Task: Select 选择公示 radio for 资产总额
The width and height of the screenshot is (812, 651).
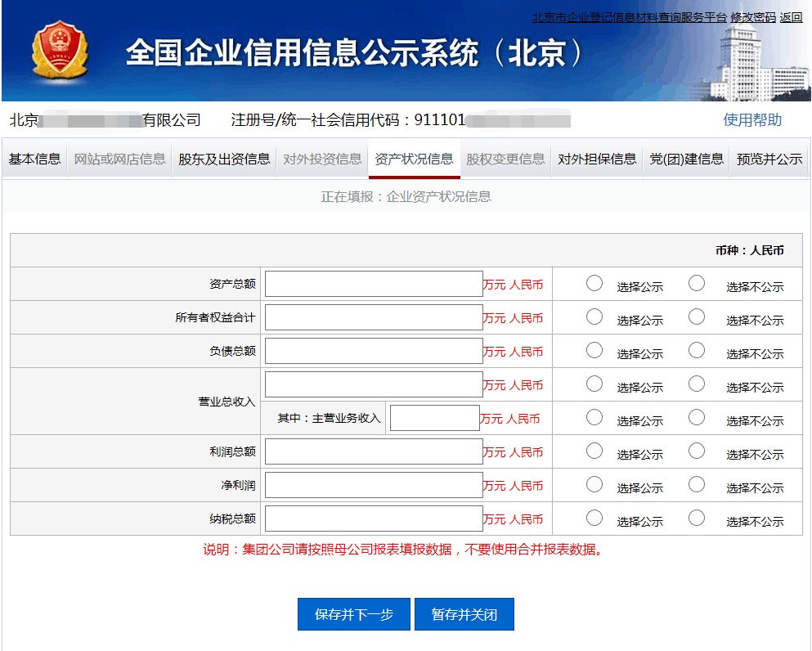Action: click(x=594, y=283)
